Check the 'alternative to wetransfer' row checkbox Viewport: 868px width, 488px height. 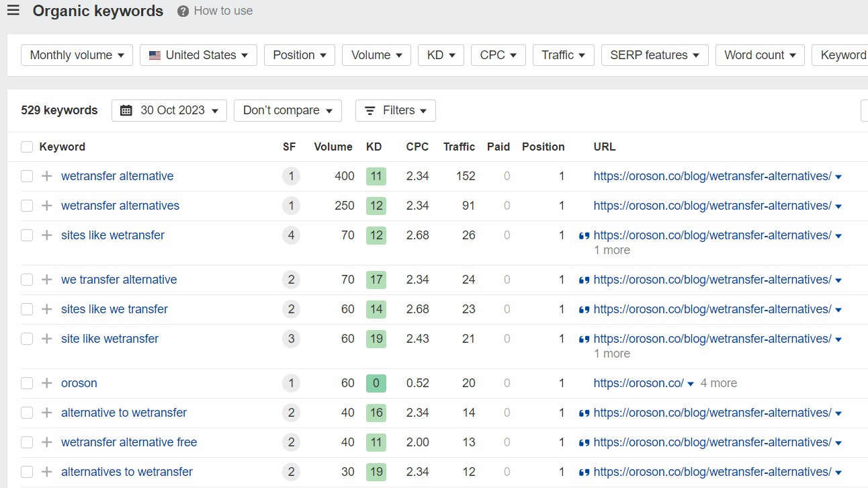click(27, 413)
